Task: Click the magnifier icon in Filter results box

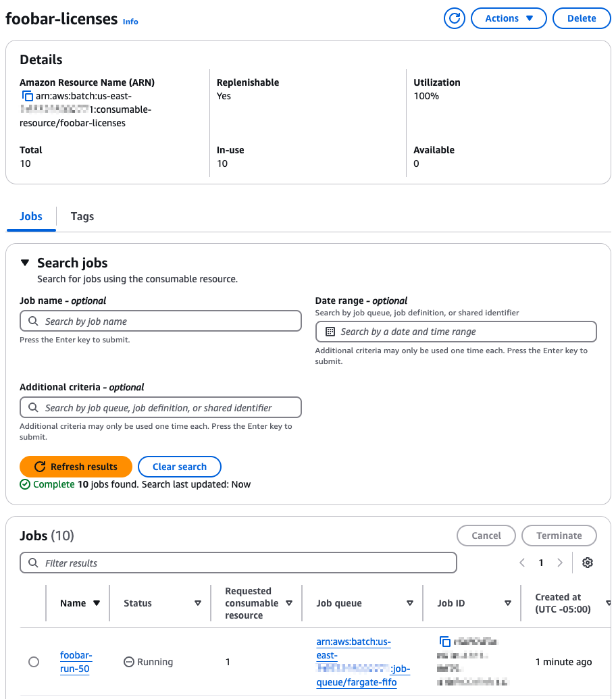Action: 32,562
